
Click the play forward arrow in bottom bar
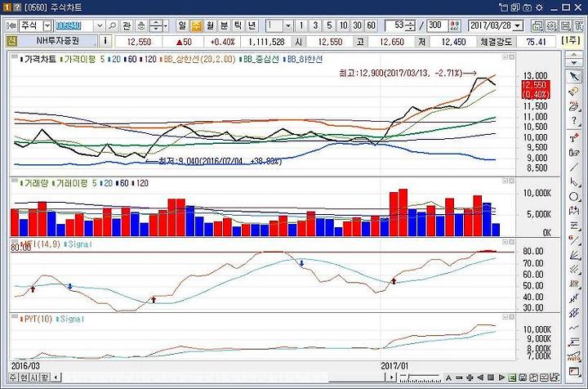(x=501, y=378)
